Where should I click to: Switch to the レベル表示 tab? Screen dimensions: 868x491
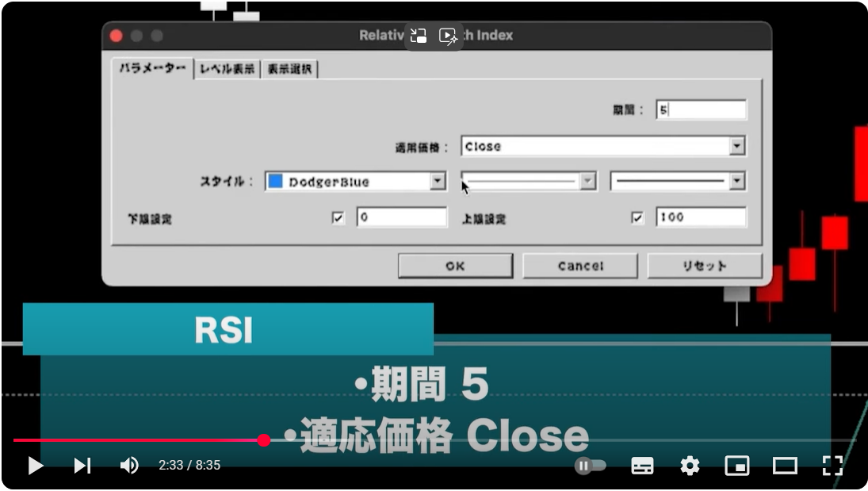[228, 69]
